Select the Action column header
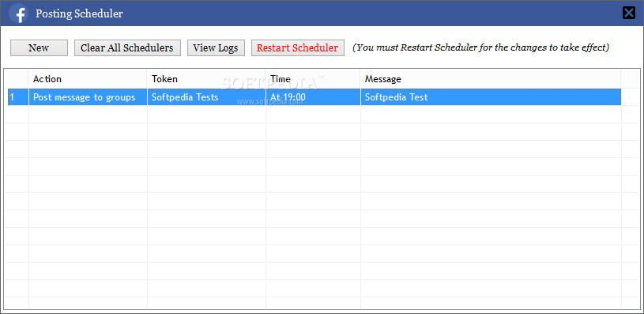Image resolution: width=644 pixels, height=314 pixels. point(88,79)
